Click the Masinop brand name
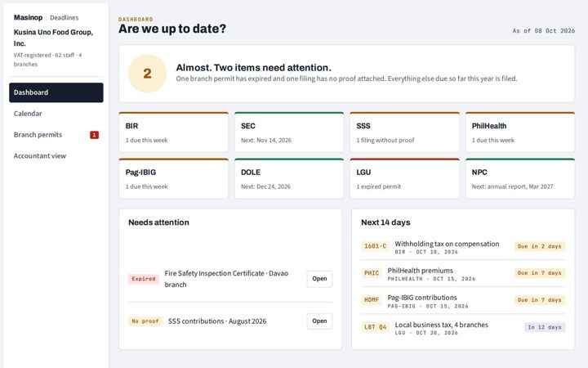The image size is (588, 368). click(x=28, y=18)
